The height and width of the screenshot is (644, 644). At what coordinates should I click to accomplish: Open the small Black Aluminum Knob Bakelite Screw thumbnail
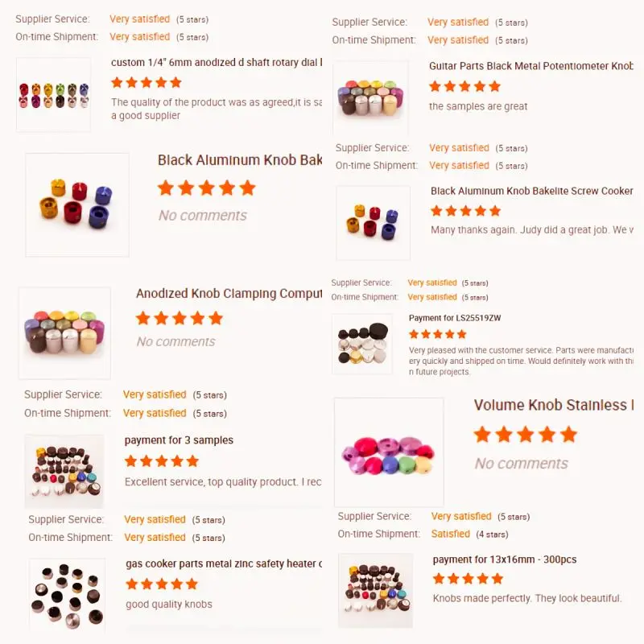[x=373, y=223]
